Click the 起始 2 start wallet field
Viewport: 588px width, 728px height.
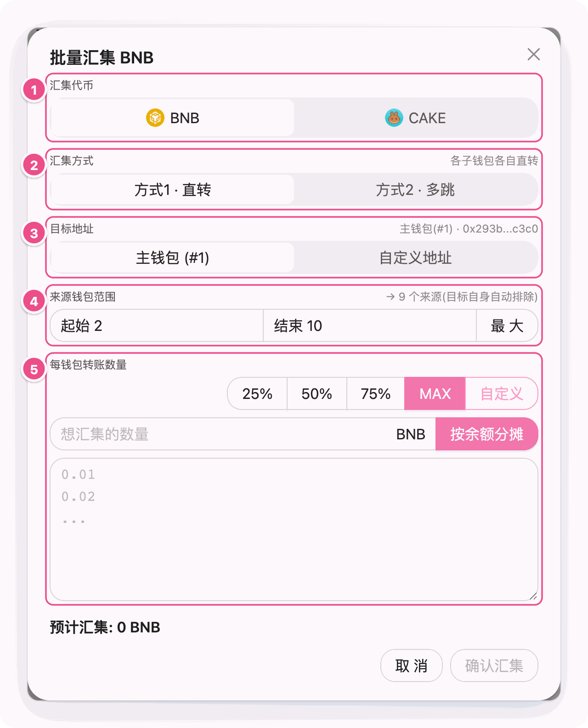(x=157, y=325)
